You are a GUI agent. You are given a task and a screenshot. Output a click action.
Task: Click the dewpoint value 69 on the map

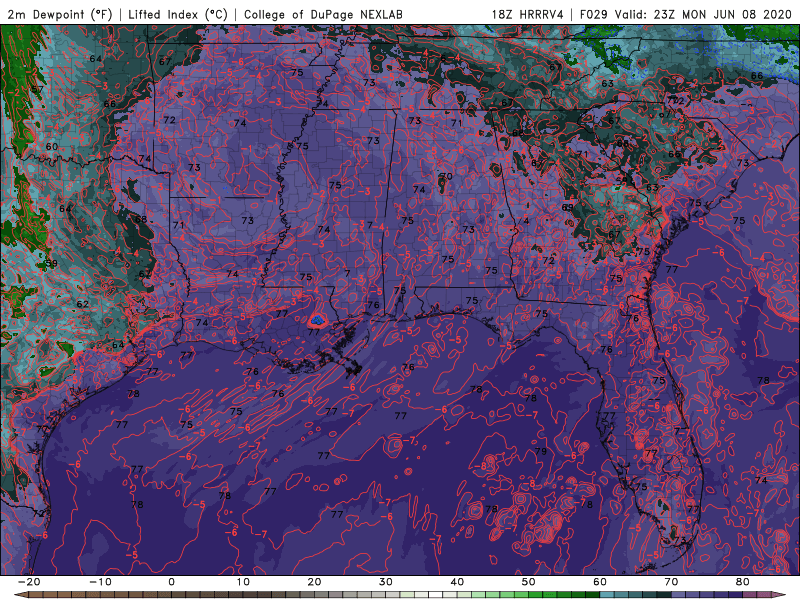click(x=567, y=208)
